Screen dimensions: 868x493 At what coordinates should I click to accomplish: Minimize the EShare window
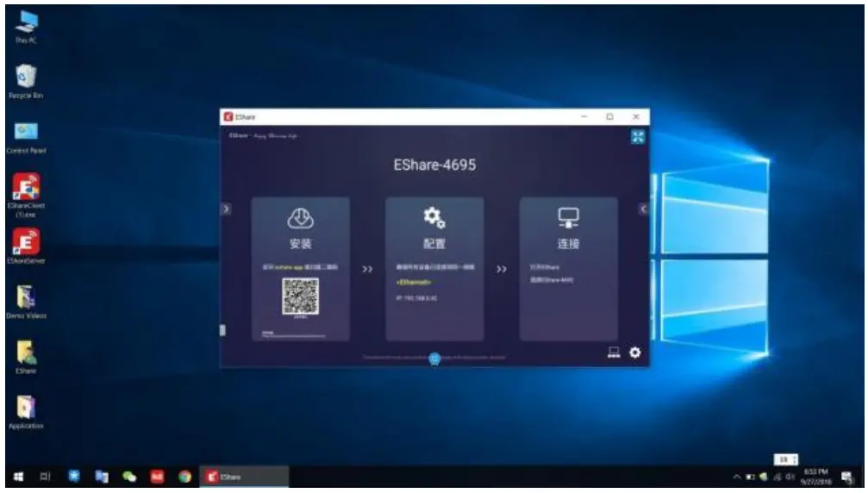584,116
